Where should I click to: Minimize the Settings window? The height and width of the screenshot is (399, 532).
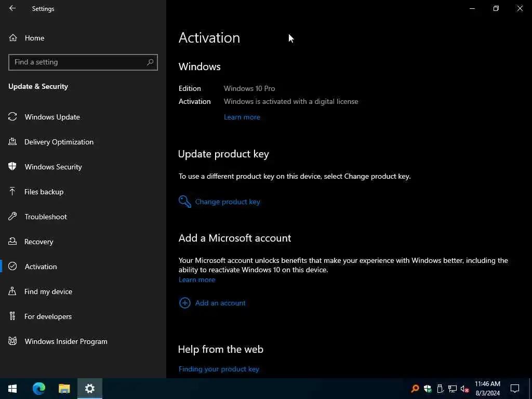click(x=472, y=8)
